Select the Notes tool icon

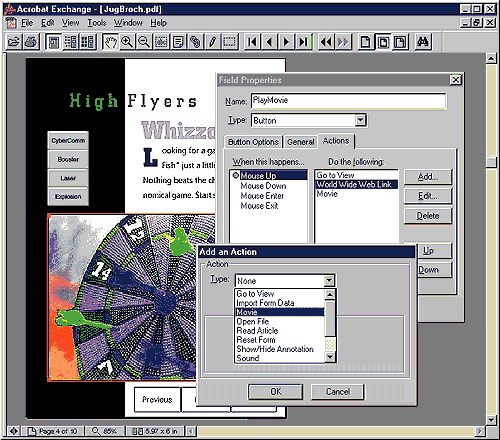pos(178,42)
